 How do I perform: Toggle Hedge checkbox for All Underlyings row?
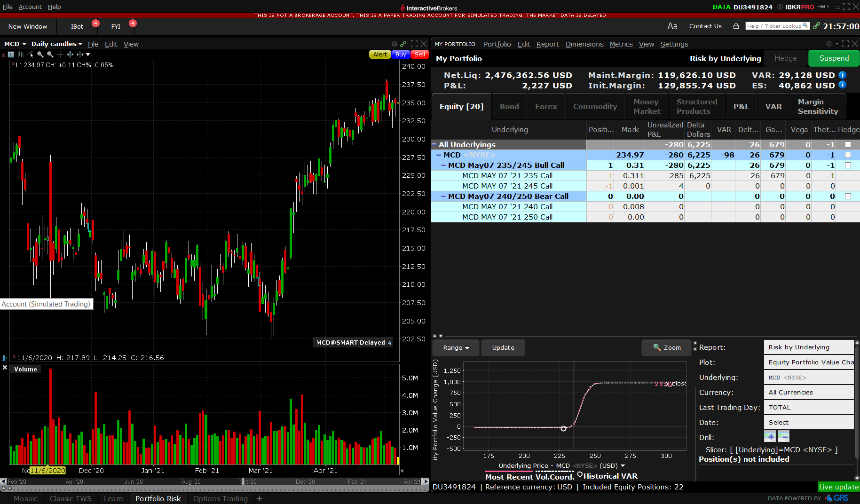(x=848, y=145)
